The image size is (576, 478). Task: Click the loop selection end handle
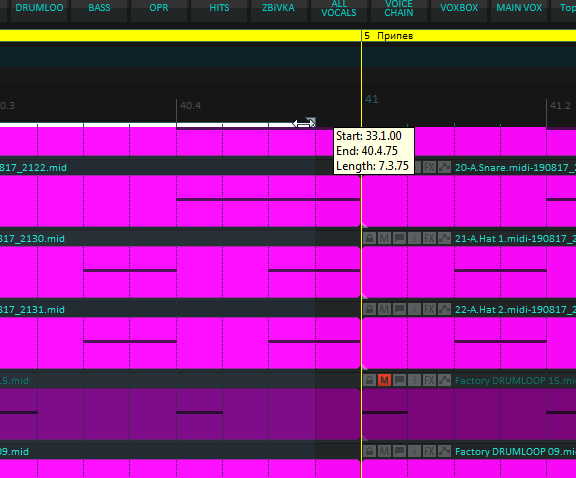tap(312, 122)
